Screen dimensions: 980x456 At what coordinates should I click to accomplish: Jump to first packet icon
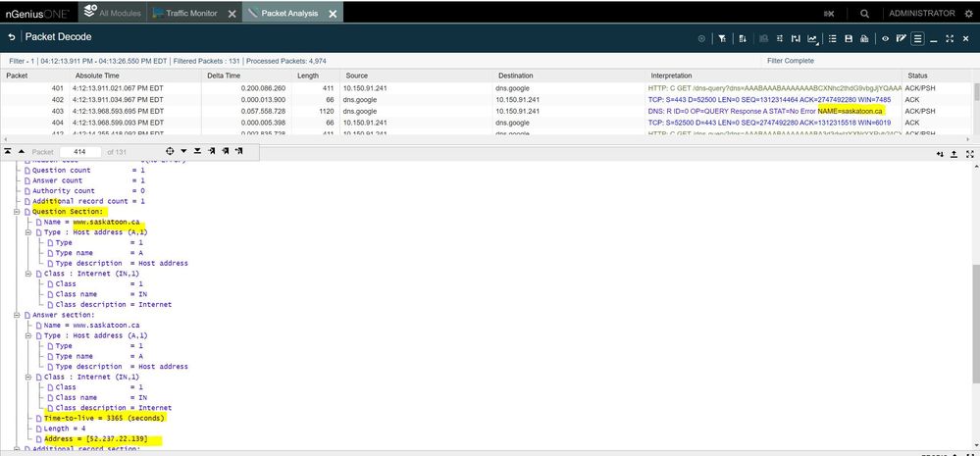pyautogui.click(x=9, y=151)
